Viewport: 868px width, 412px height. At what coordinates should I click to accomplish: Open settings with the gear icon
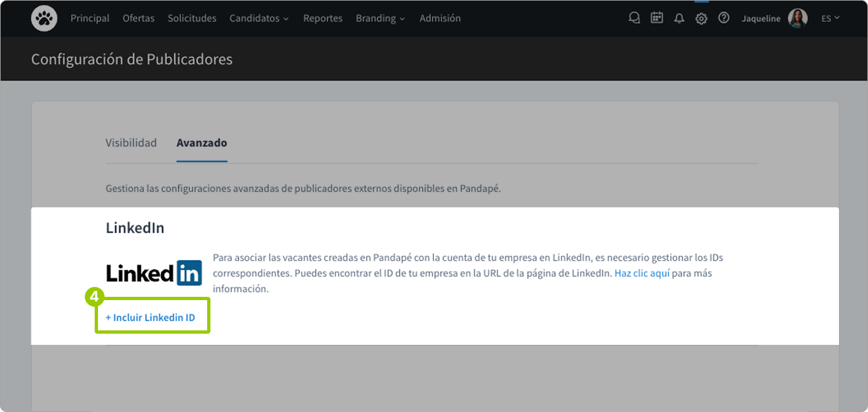coord(701,18)
